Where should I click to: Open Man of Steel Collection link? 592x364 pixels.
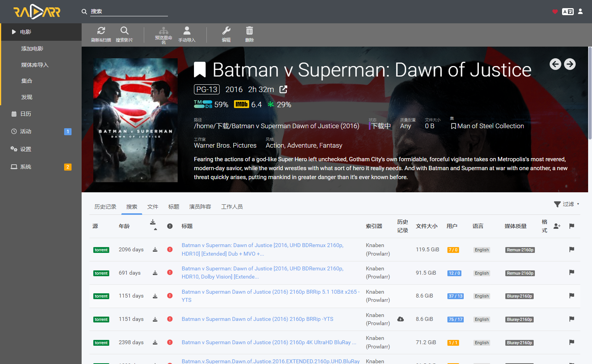(491, 126)
